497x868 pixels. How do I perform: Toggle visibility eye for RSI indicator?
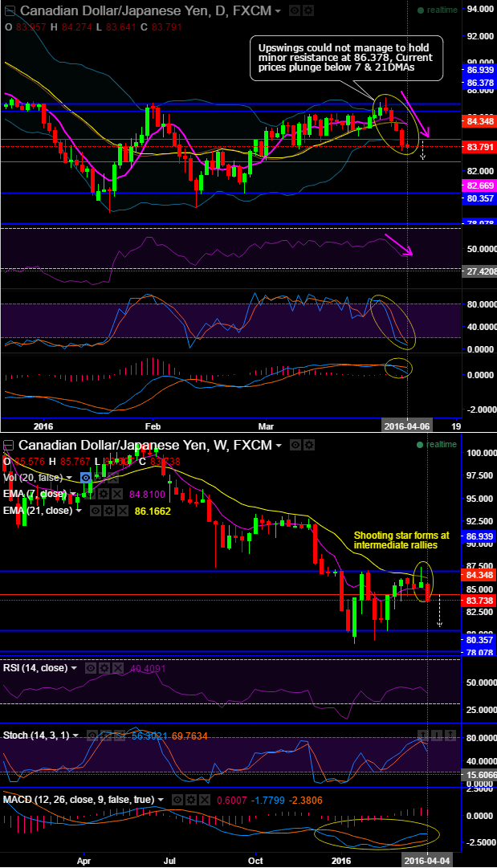[x=91, y=668]
